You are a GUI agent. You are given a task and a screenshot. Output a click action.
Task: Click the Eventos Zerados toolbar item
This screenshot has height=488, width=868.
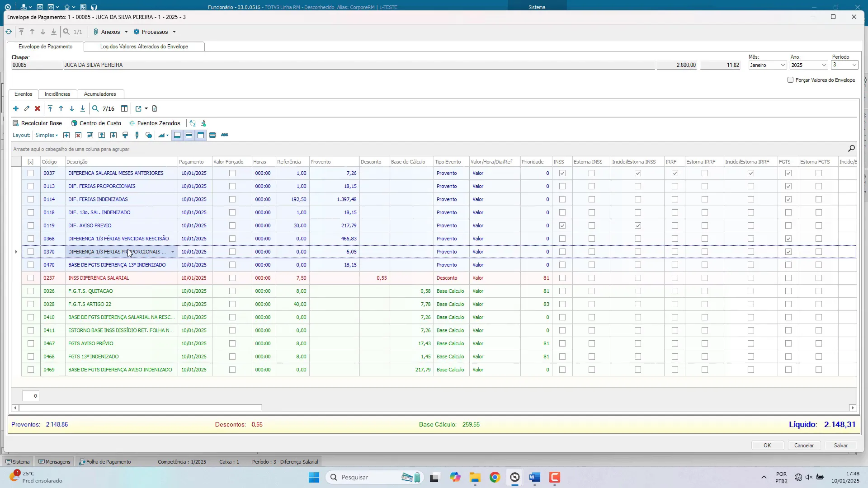click(x=155, y=123)
